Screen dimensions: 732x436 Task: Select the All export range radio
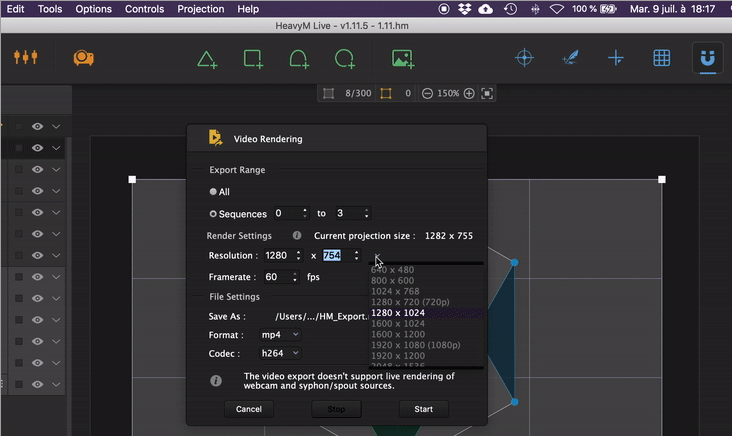(213, 191)
